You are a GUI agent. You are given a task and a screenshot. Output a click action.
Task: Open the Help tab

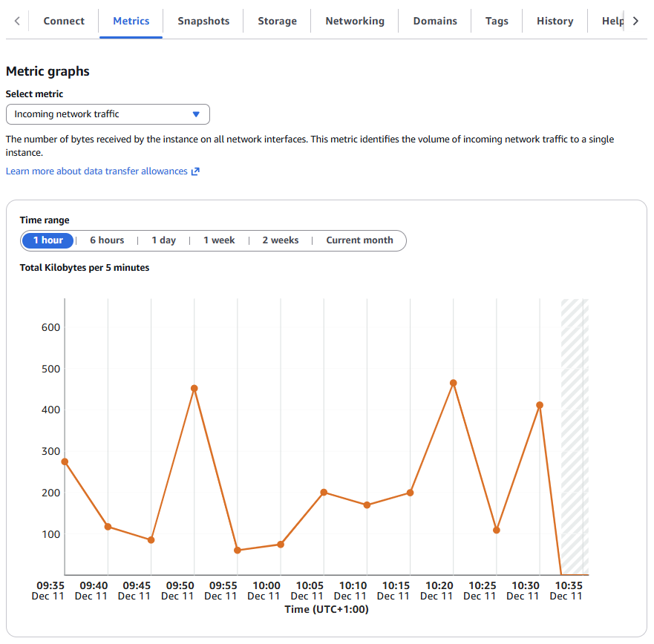tap(612, 21)
